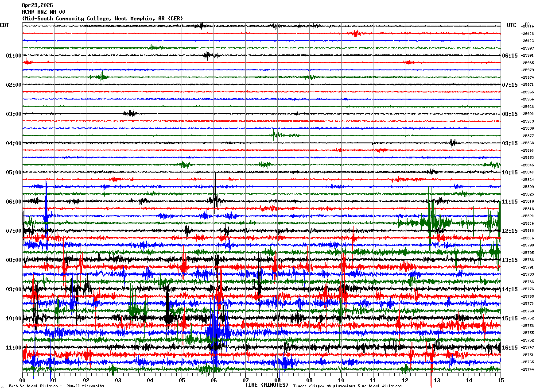Click minute tick 05 on time axis

click(x=182, y=380)
